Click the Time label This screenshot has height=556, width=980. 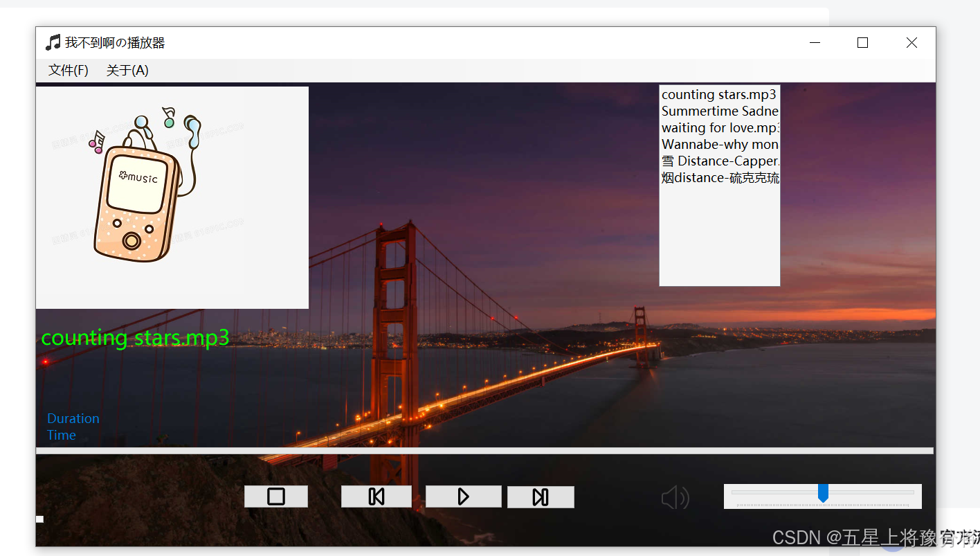(61, 435)
